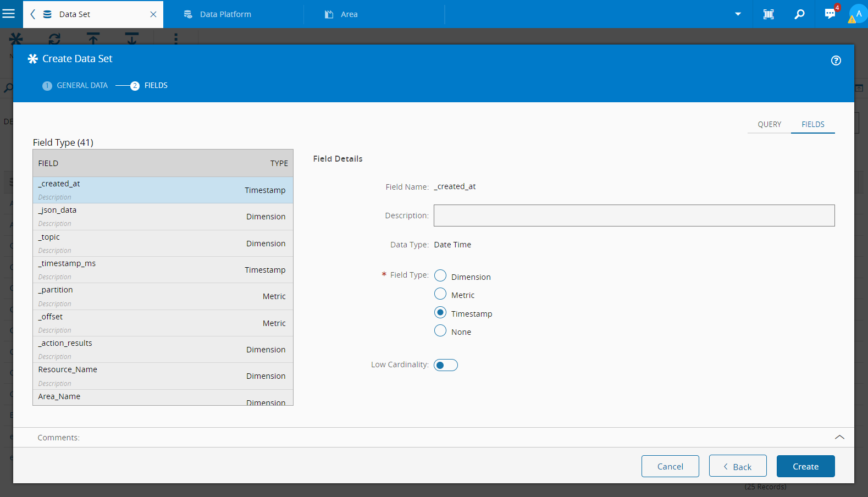Click into the Description input field

coord(634,216)
